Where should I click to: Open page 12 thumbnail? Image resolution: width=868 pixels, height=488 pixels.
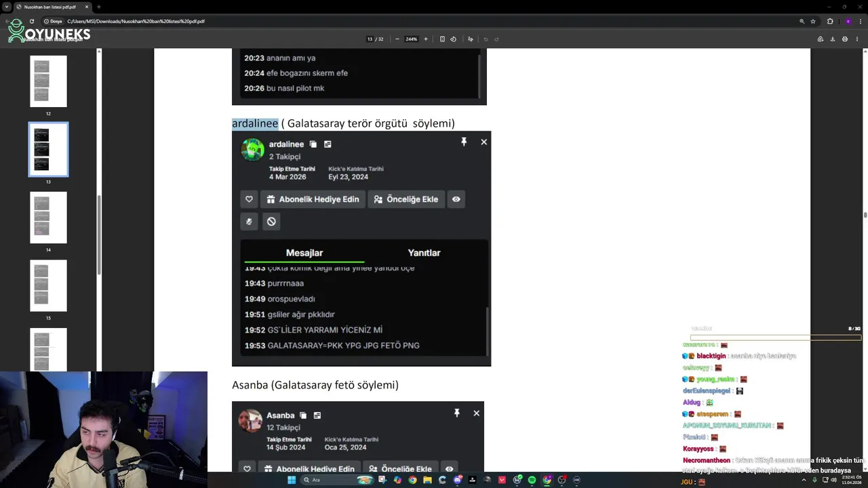tap(48, 81)
